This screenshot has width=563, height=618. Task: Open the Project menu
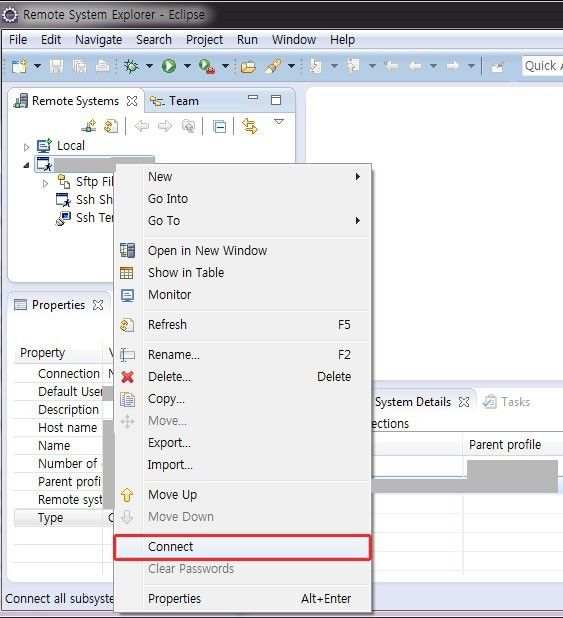[204, 39]
